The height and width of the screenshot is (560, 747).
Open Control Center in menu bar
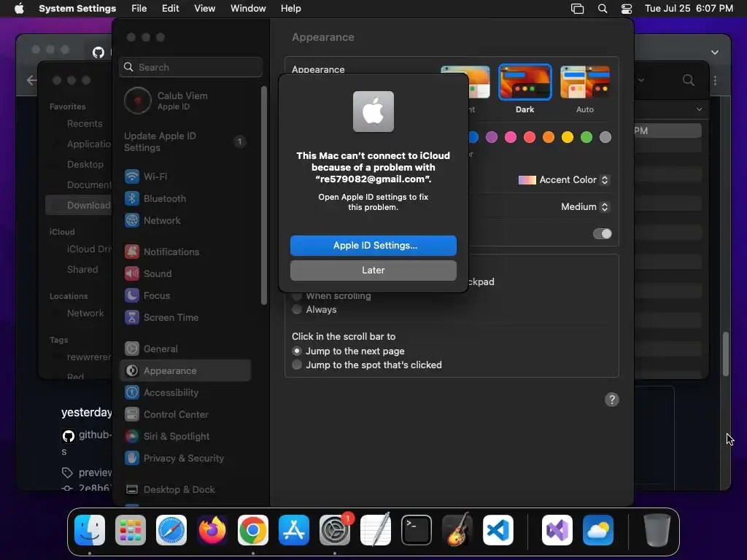pyautogui.click(x=627, y=9)
